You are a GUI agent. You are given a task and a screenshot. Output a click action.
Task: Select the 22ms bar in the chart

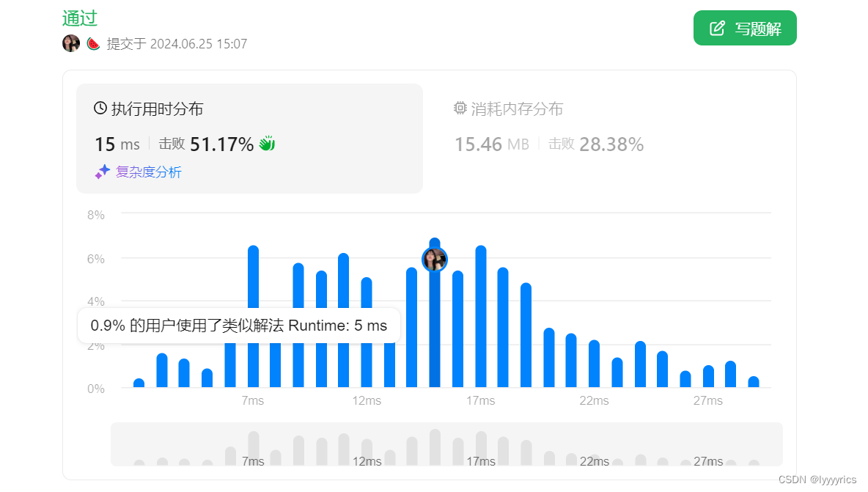[594, 364]
